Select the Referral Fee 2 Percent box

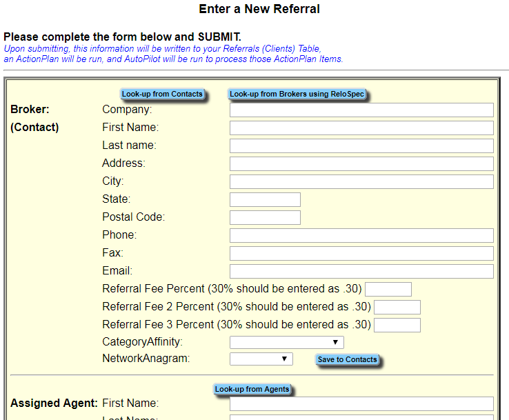pyautogui.click(x=397, y=308)
